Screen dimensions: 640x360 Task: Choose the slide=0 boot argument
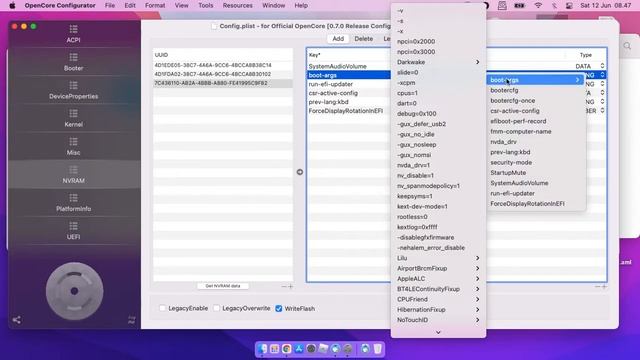[x=438, y=72]
